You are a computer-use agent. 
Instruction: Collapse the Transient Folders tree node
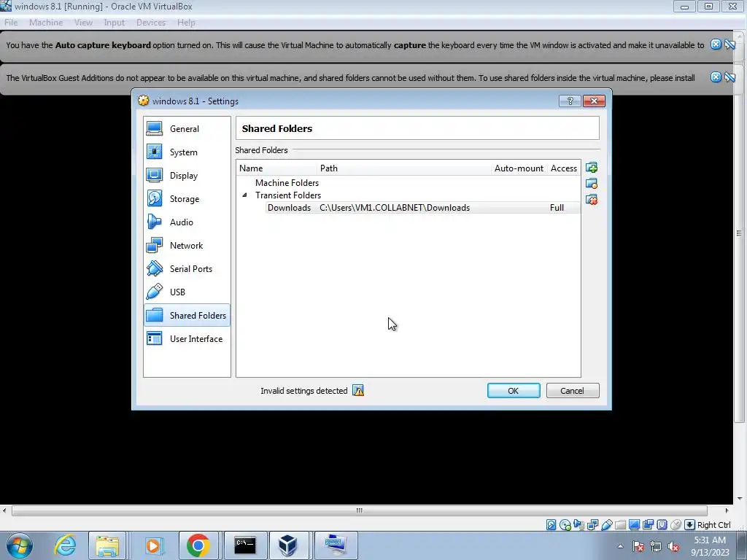click(x=244, y=195)
